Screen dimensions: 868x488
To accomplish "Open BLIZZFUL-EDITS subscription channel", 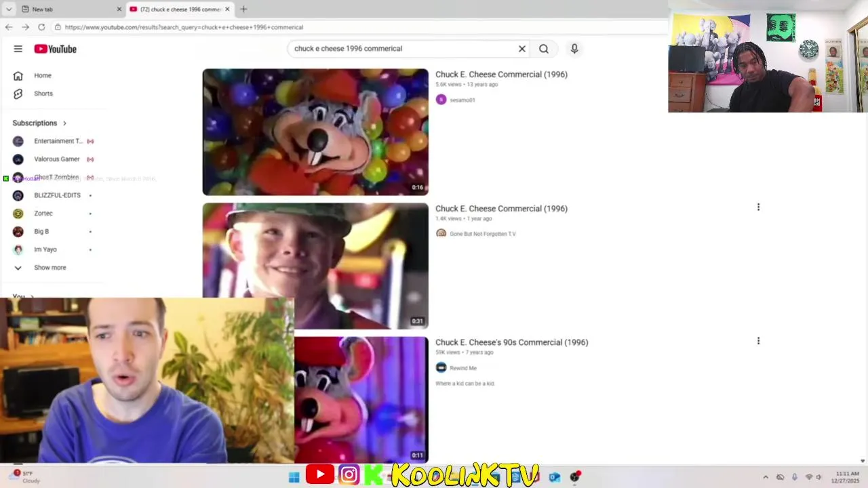I will pyautogui.click(x=57, y=195).
